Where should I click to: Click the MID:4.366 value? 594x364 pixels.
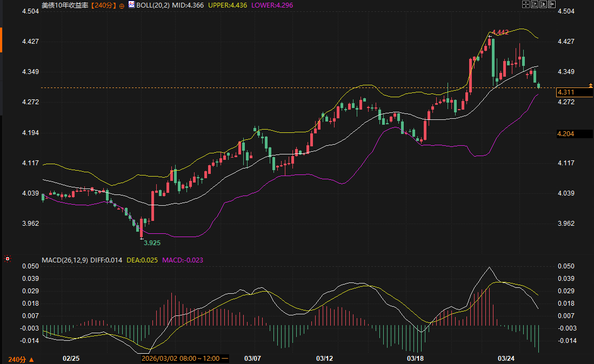(188, 5)
